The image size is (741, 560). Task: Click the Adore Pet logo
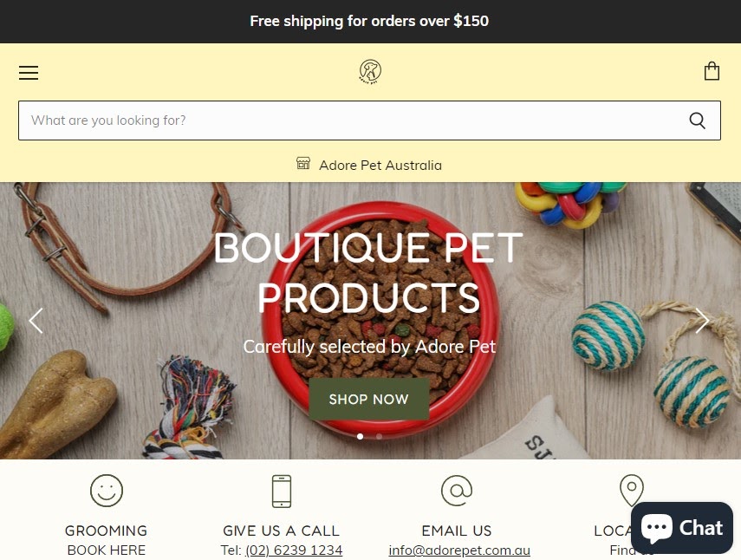[x=370, y=71]
